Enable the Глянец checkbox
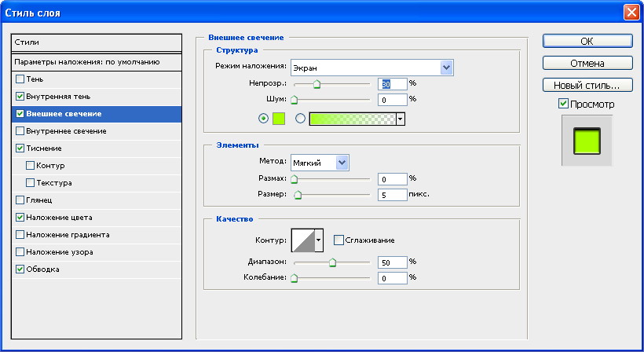The height and width of the screenshot is (352, 644). click(x=20, y=200)
